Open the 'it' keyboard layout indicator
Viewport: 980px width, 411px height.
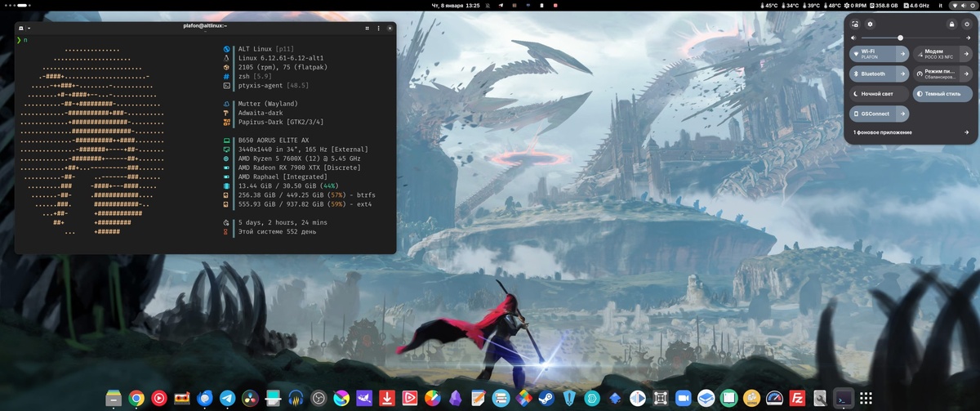(x=940, y=5)
